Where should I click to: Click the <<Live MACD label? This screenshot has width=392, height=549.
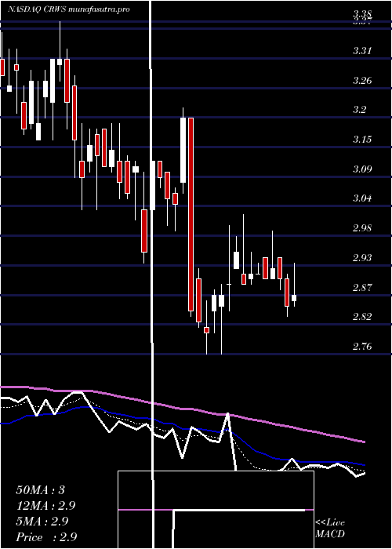pos(330,529)
